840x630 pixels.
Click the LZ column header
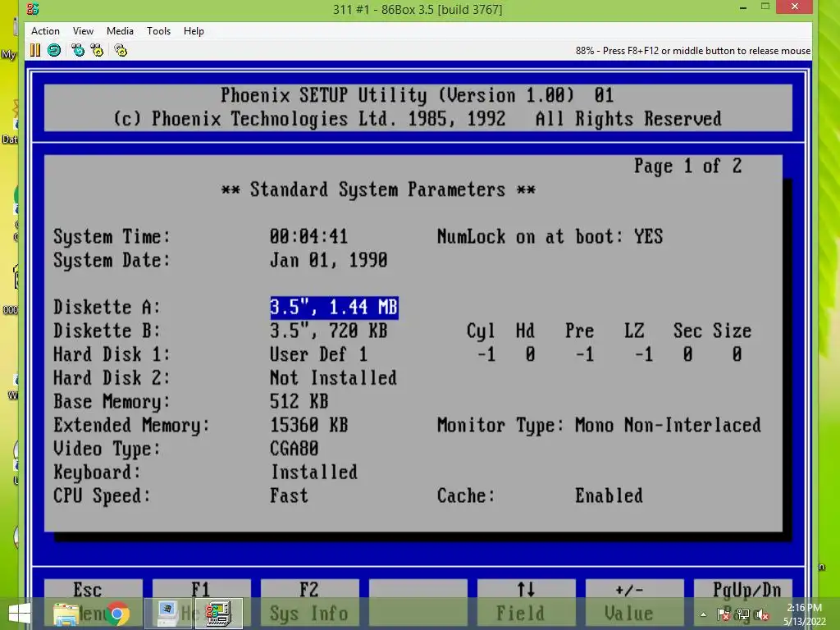[x=634, y=331]
